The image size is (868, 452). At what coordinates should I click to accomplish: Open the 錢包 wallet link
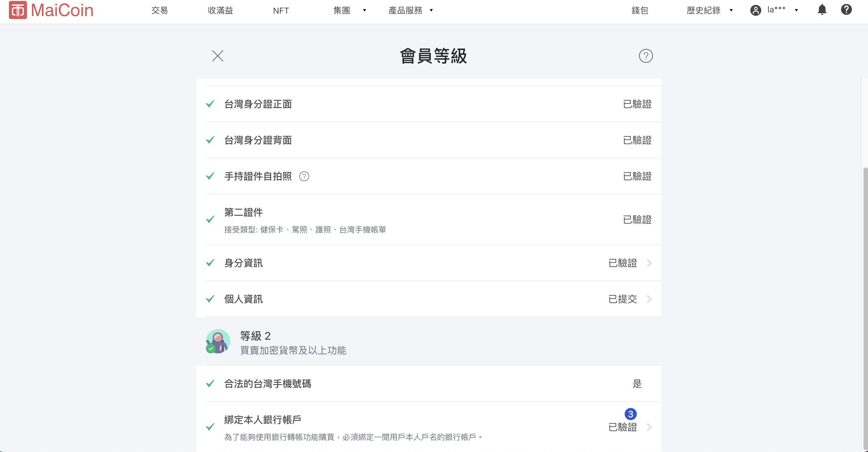point(640,10)
